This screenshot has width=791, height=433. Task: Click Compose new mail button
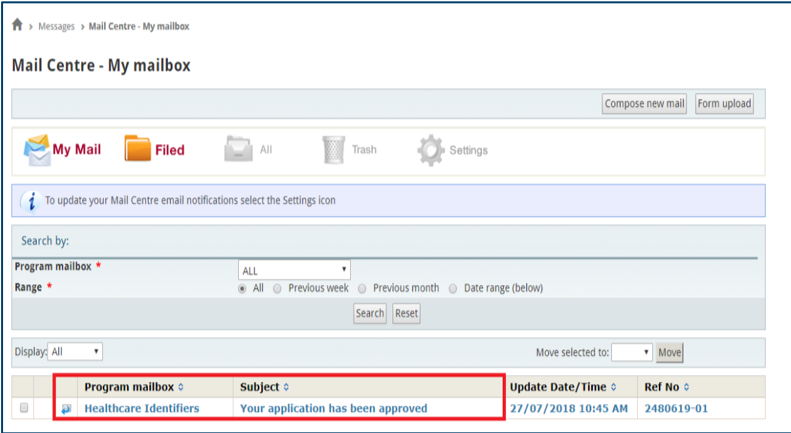(x=644, y=103)
